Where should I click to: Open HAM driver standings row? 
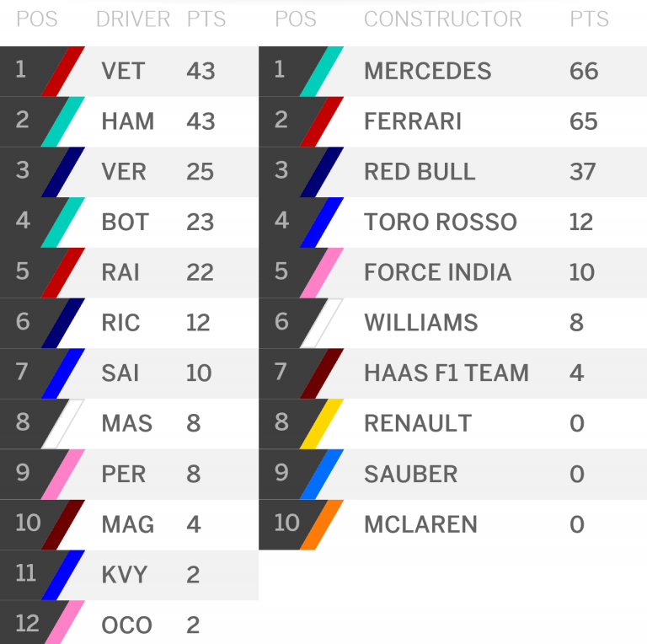(129, 121)
